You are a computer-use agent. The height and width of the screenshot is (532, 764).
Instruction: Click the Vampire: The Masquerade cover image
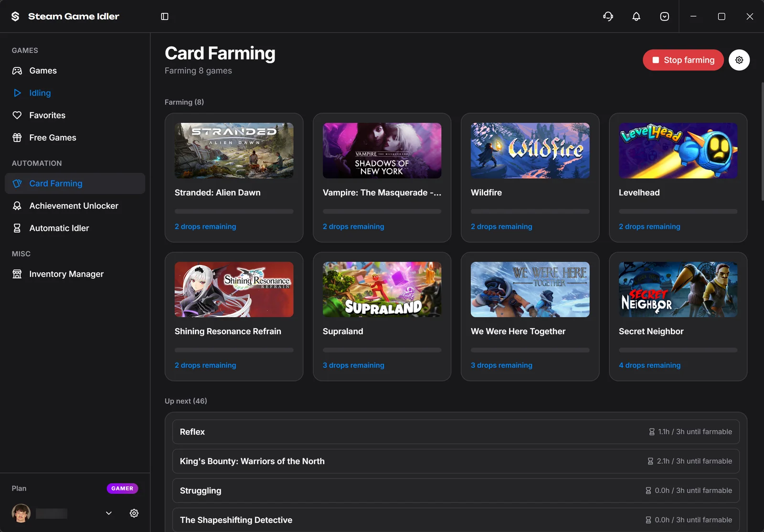pos(382,151)
